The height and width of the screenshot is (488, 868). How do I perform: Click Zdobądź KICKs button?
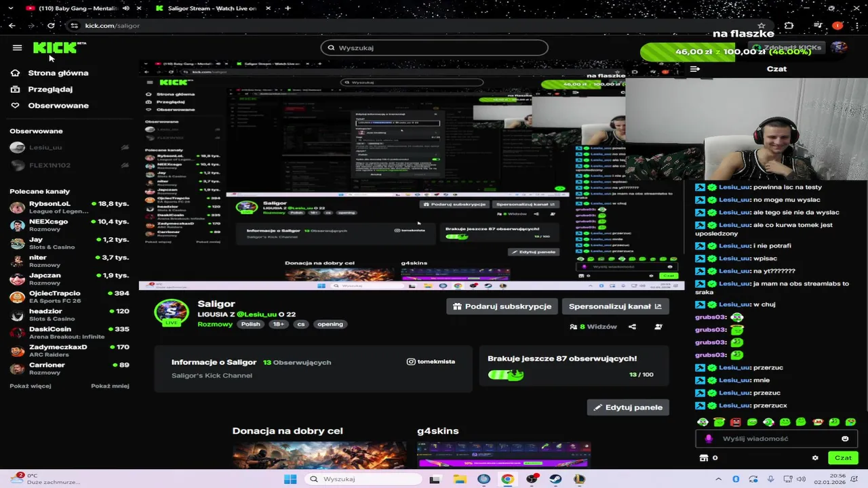[x=787, y=47]
